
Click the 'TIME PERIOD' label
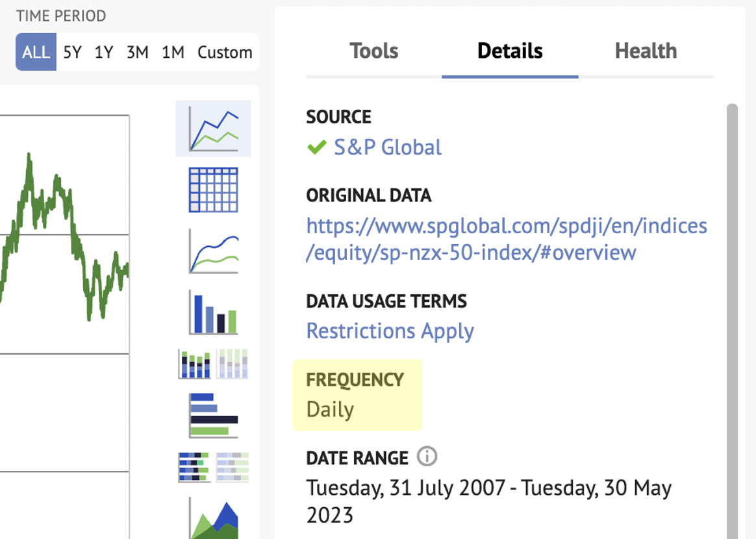click(61, 16)
